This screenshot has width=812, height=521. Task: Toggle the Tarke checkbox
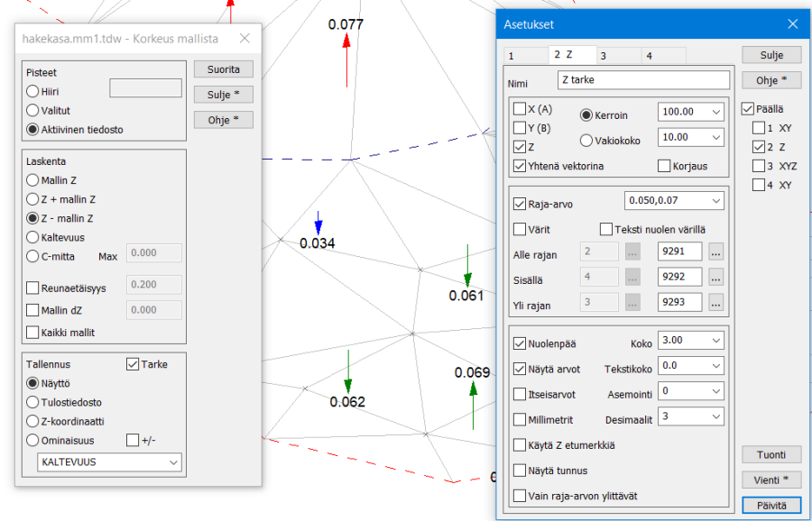[x=133, y=364]
